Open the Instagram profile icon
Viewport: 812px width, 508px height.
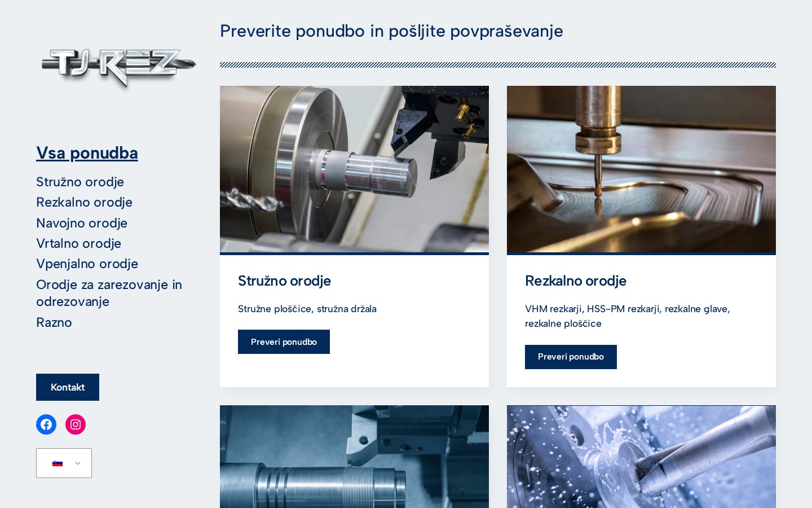(76, 424)
